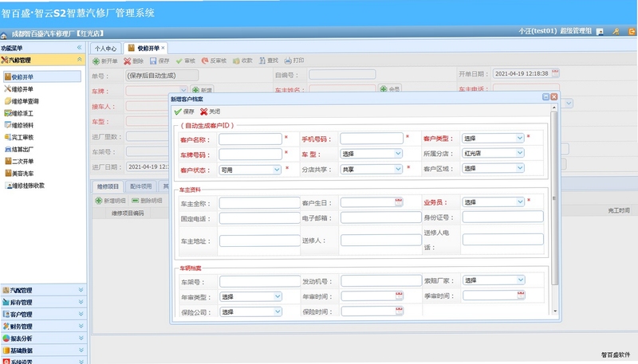
Task: Click the 客户名称 input field
Action: click(x=250, y=139)
